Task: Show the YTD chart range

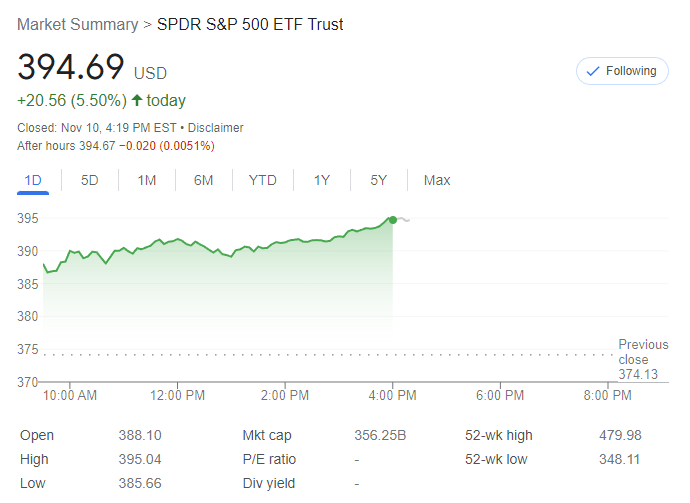Action: pyautogui.click(x=263, y=180)
